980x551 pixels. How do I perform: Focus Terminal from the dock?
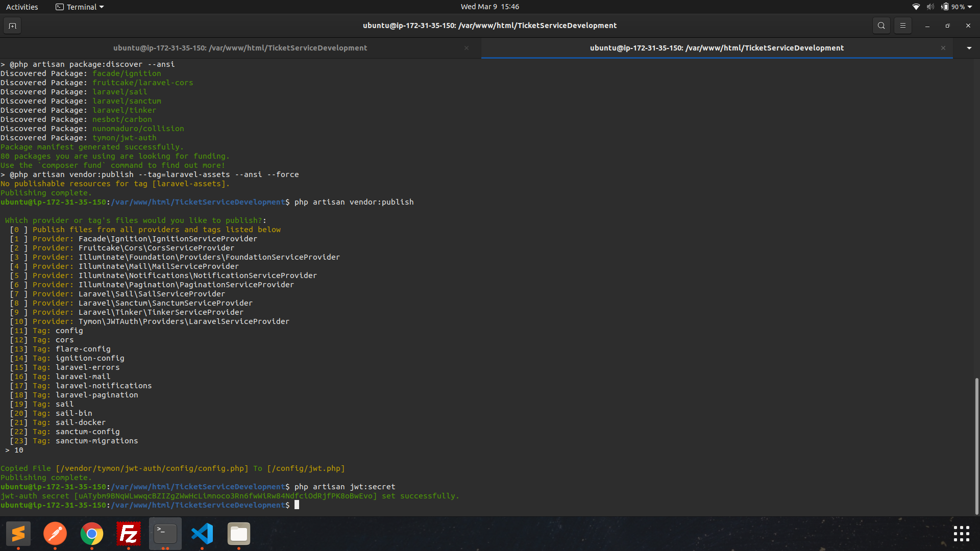tap(165, 534)
